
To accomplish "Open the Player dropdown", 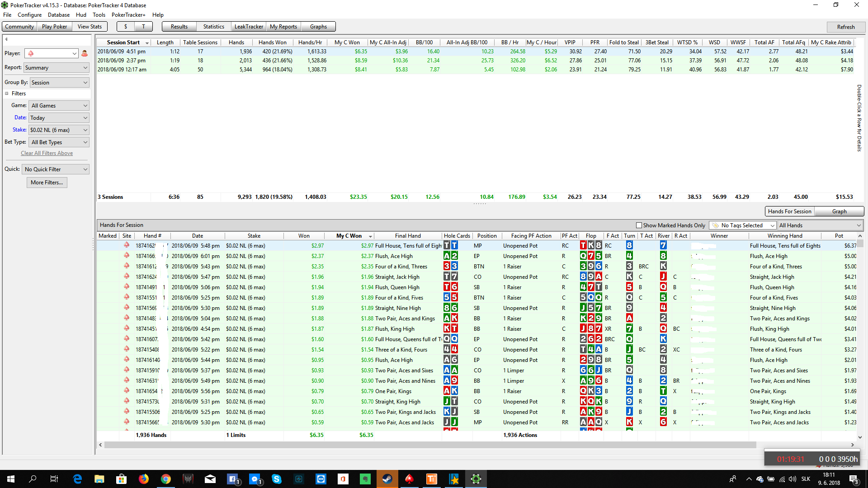I will [52, 53].
